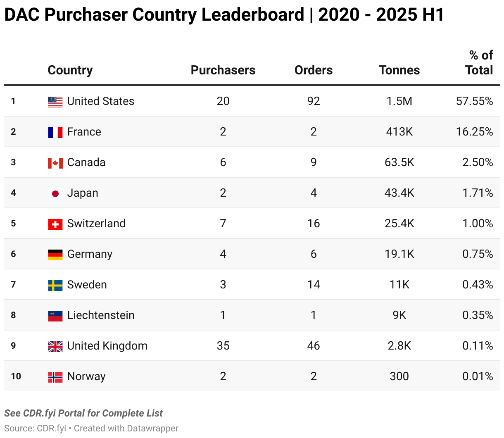Select the Orders column header

pos(314,70)
